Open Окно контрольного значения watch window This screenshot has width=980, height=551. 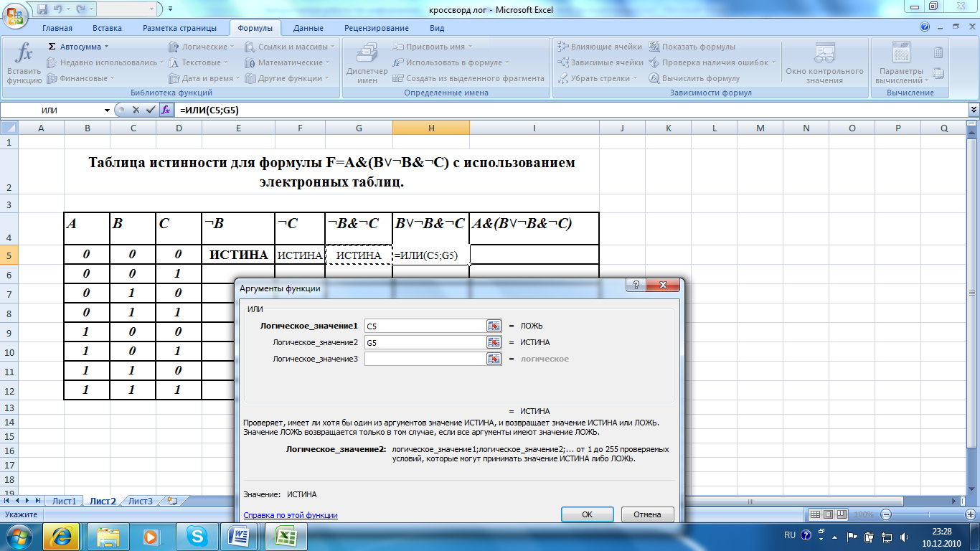tap(824, 63)
